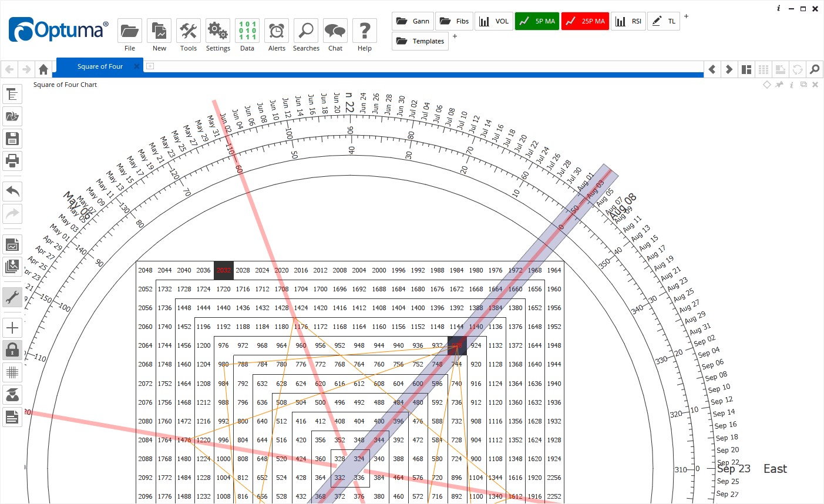Click the undo arrow icon
The width and height of the screenshot is (824, 504).
coord(12,191)
